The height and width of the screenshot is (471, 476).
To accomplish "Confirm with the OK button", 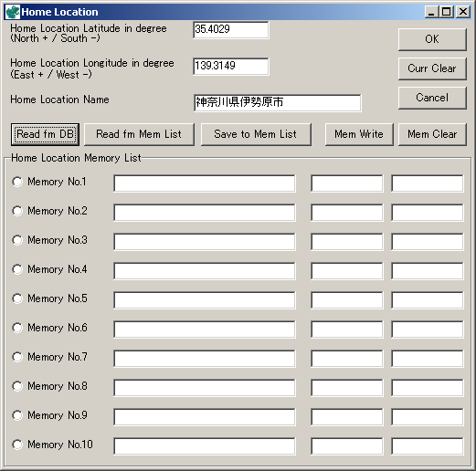I will click(432, 39).
